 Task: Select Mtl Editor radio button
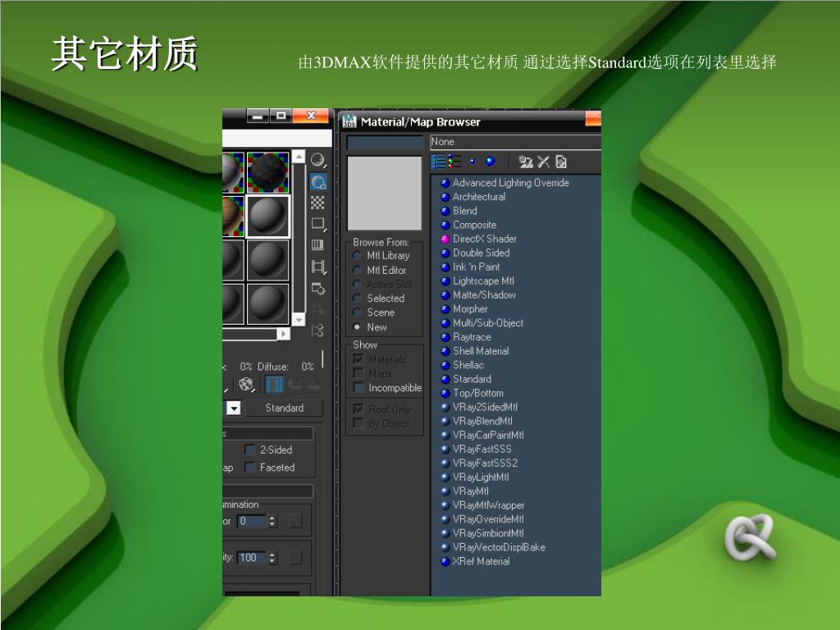(x=357, y=270)
